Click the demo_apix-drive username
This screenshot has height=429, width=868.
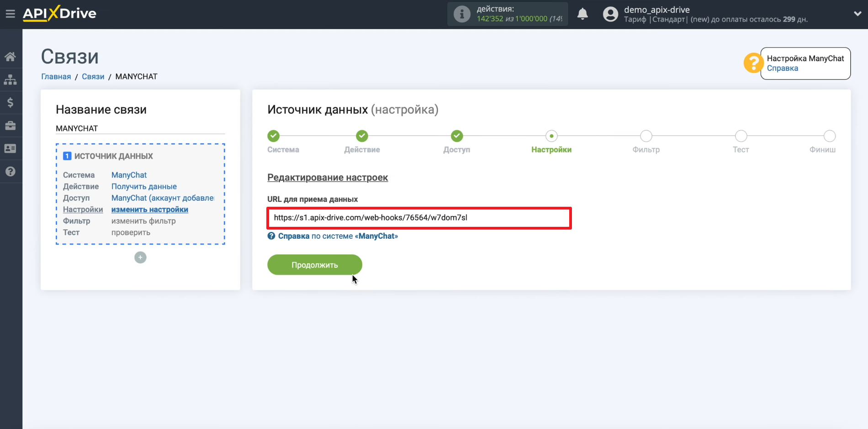pyautogui.click(x=657, y=10)
